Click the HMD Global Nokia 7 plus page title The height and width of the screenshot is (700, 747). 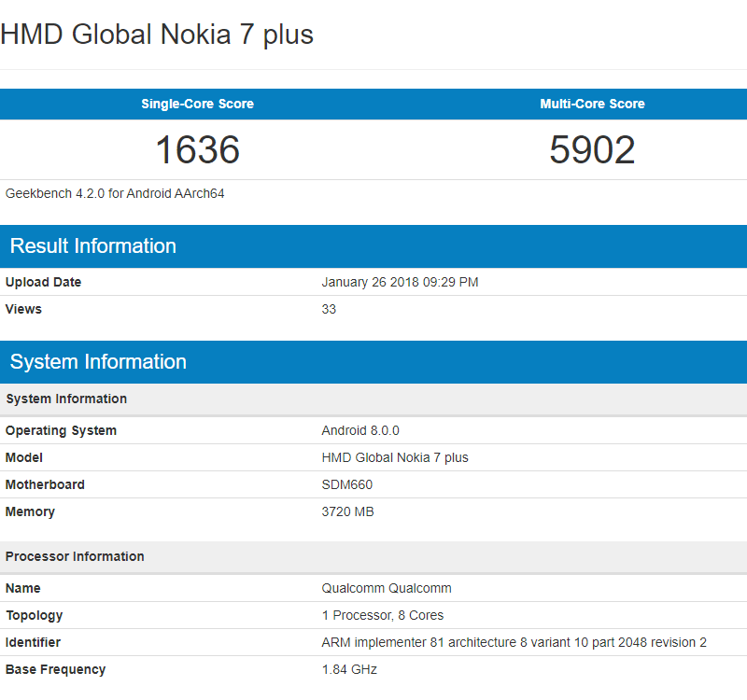[157, 35]
